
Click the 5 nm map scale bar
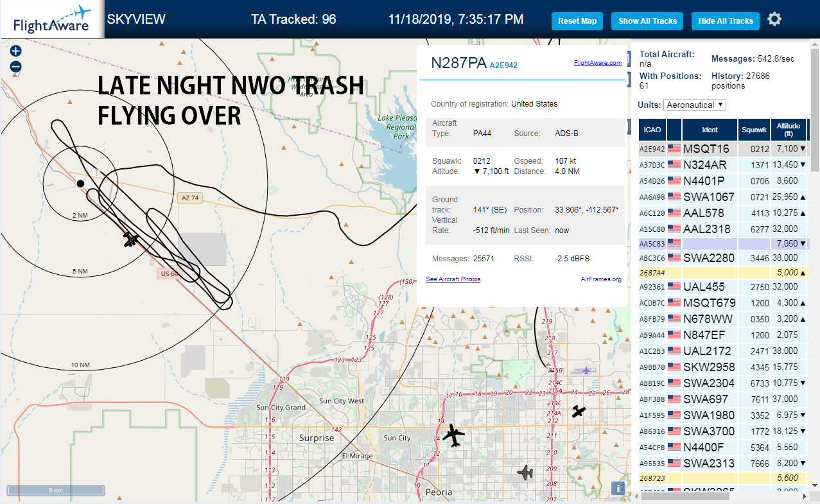[x=56, y=491]
